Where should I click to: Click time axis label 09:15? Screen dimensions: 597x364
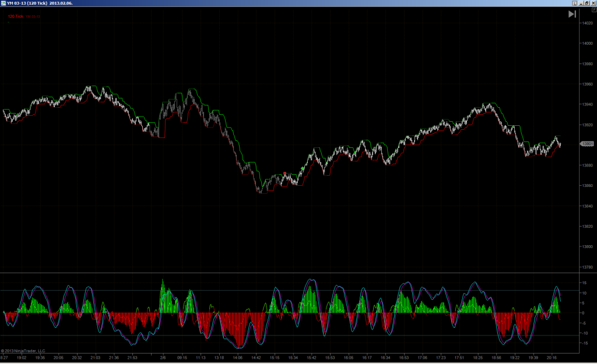182,358
